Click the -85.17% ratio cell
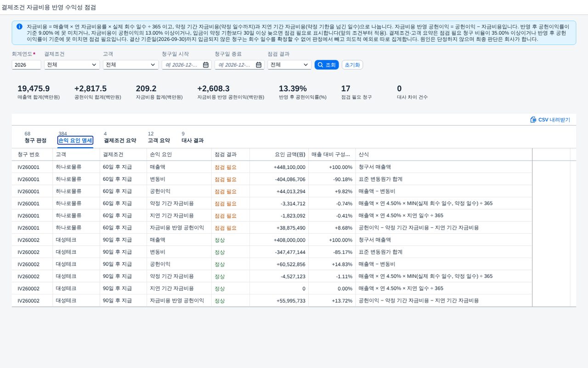The height and width of the screenshot is (368, 588). point(343,252)
